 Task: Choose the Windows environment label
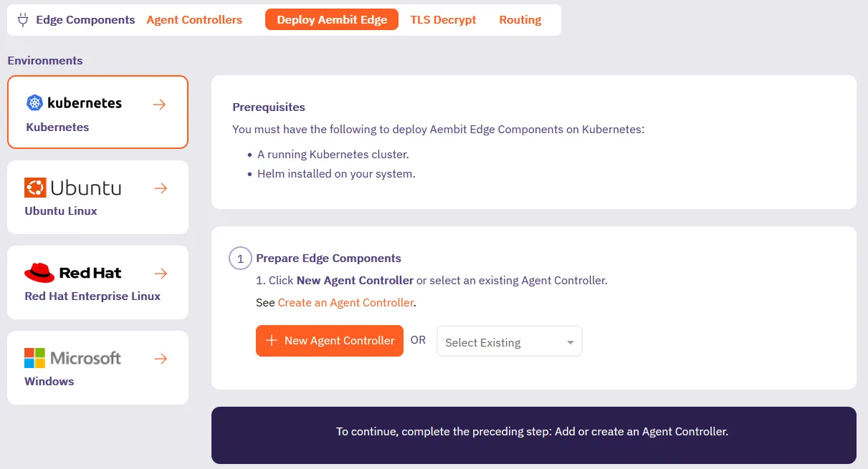tap(49, 382)
